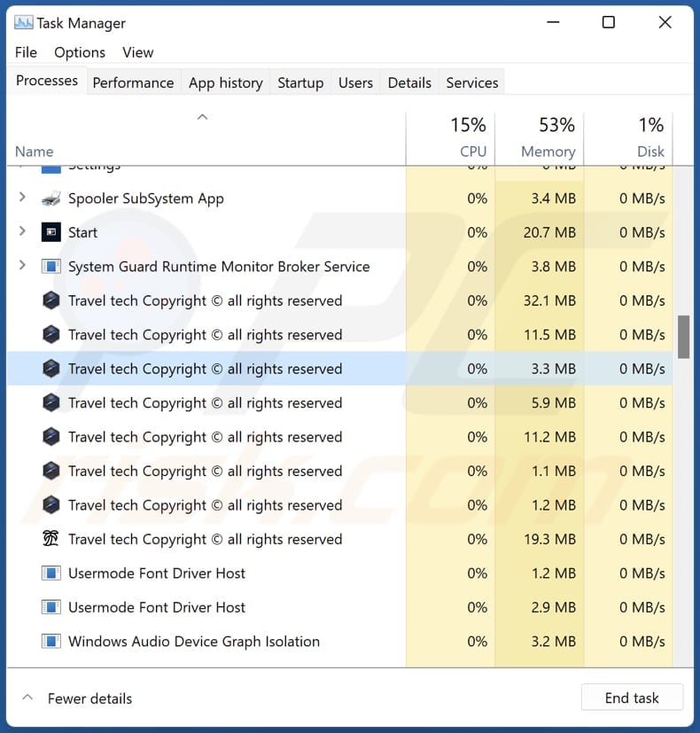Select the Start process name

pyautogui.click(x=82, y=232)
